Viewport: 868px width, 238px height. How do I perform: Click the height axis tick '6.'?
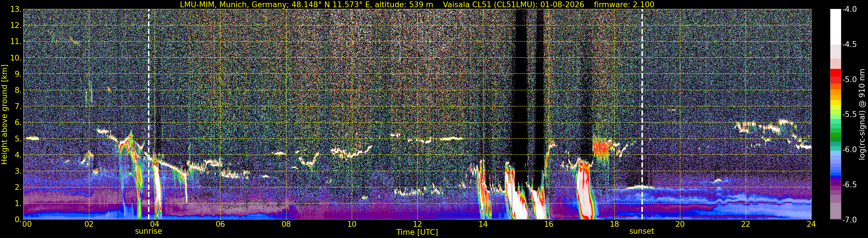[x=18, y=123]
